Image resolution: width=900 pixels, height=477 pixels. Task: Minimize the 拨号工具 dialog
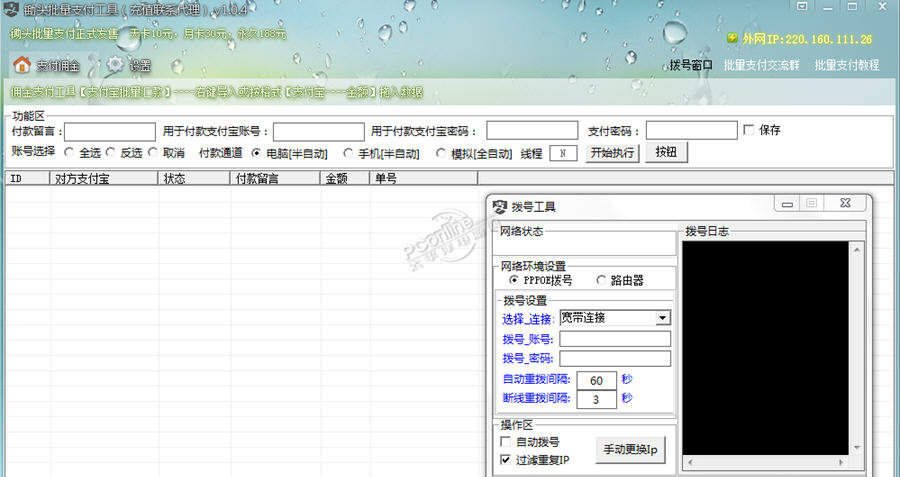789,203
